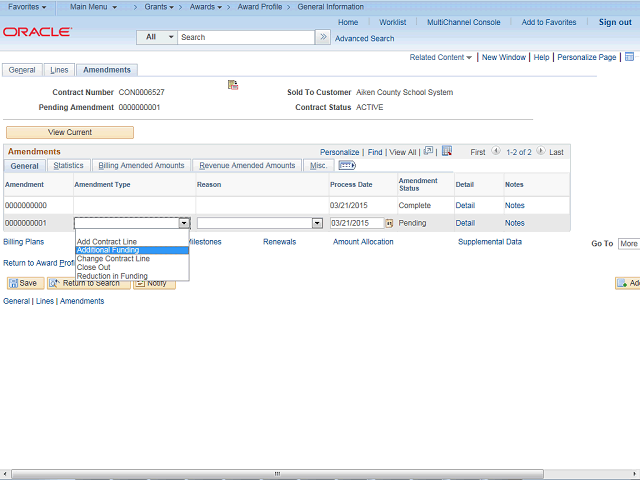Click the Return to Search button
Image resolution: width=640 pixels, height=480 pixels.
89,283
